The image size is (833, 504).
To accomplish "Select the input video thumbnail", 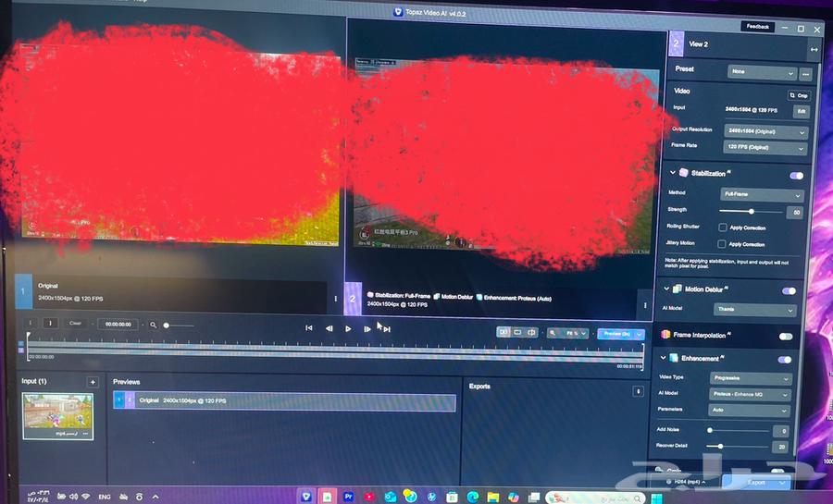I will pyautogui.click(x=57, y=414).
